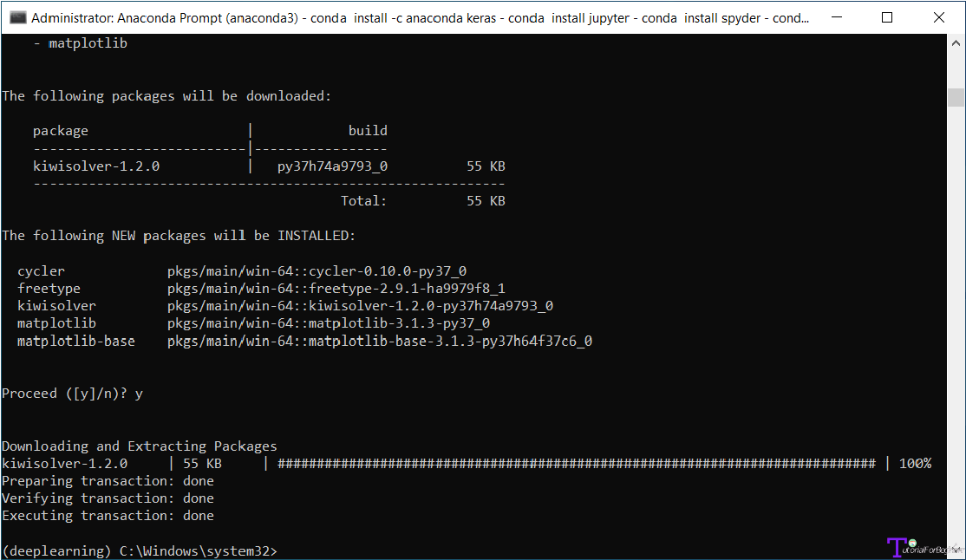Click 'Executing transaction: done' line
The height and width of the screenshot is (560, 966).
click(108, 516)
